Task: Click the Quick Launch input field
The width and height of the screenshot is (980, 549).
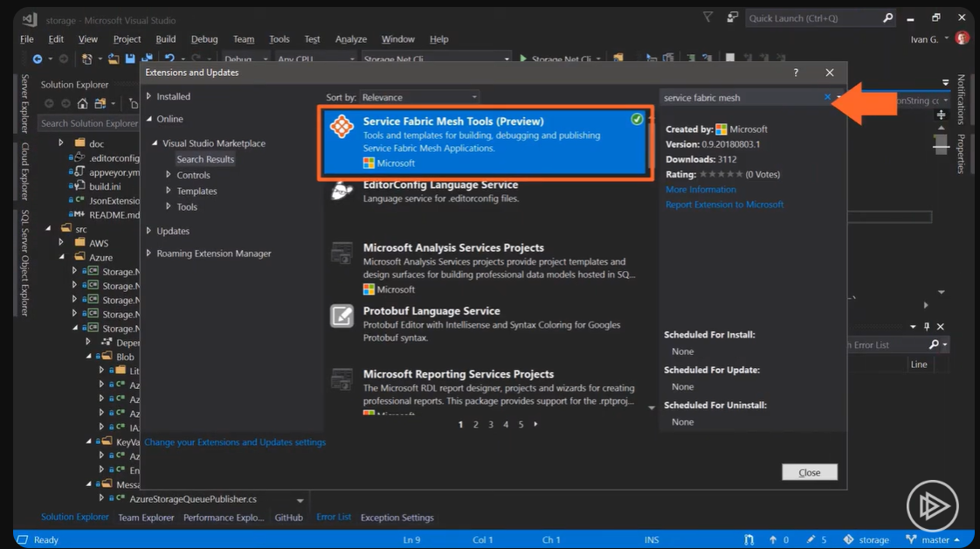Action: [x=813, y=18]
